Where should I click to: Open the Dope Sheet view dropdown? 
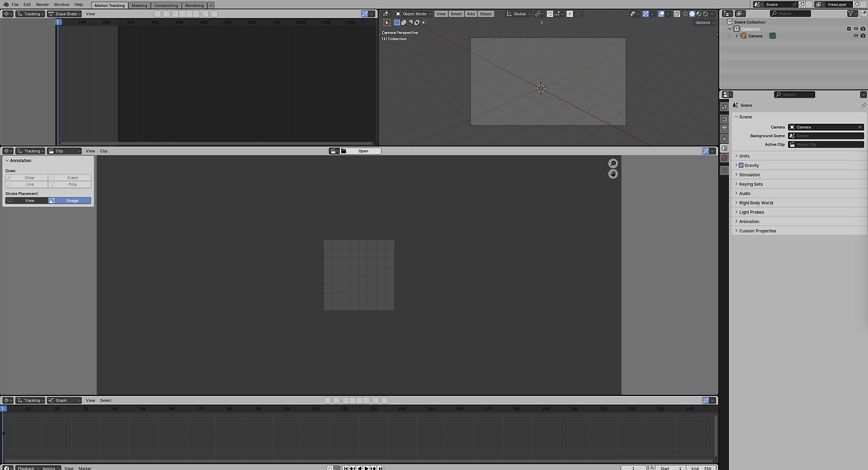(64, 14)
